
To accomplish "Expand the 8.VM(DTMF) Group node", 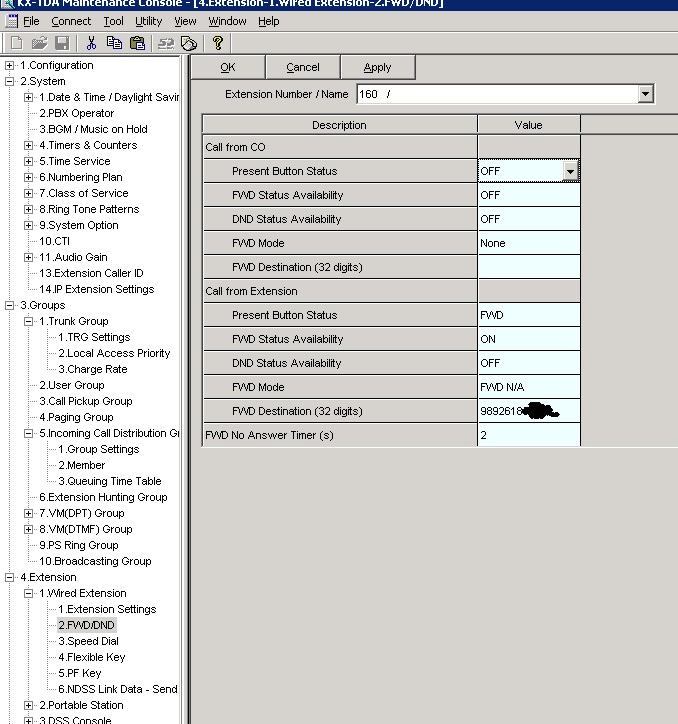I will 29,530.
